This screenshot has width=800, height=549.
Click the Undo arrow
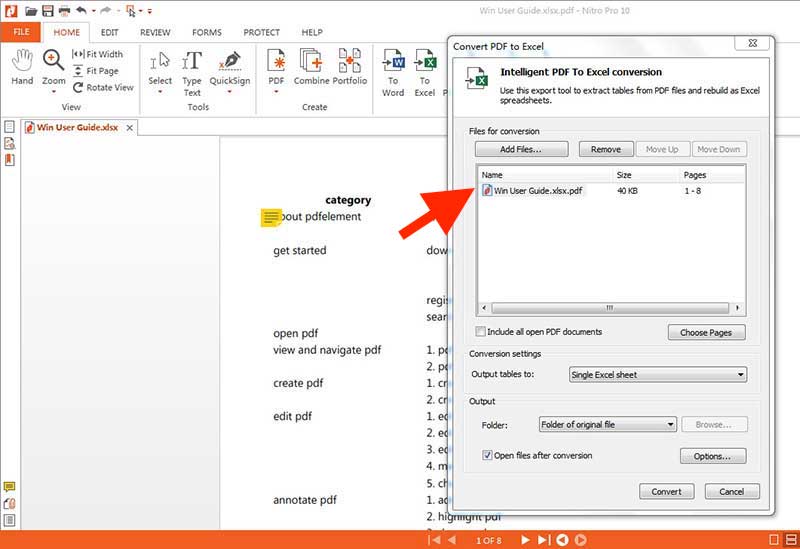point(82,10)
